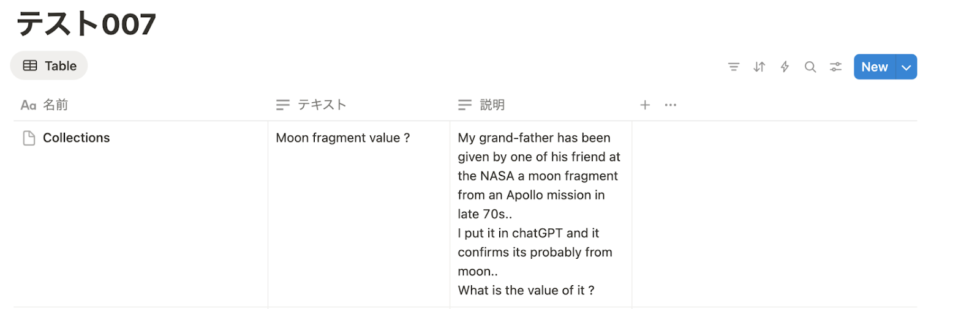Click the New button

point(874,67)
